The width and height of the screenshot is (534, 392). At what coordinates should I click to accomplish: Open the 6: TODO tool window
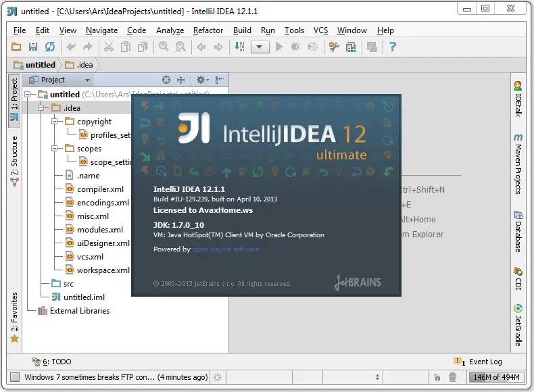tap(51, 362)
